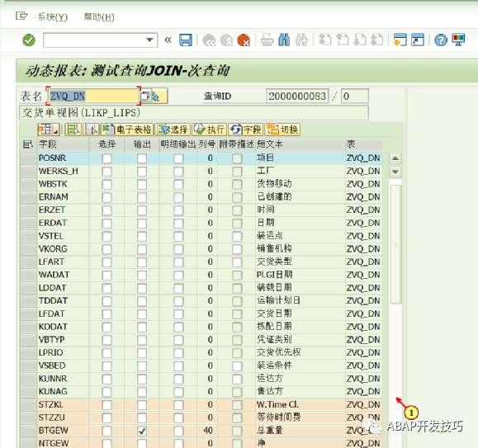Uncheck 输出 checkbox for BTGEW
The width and height of the screenshot is (478, 448).
click(x=142, y=431)
